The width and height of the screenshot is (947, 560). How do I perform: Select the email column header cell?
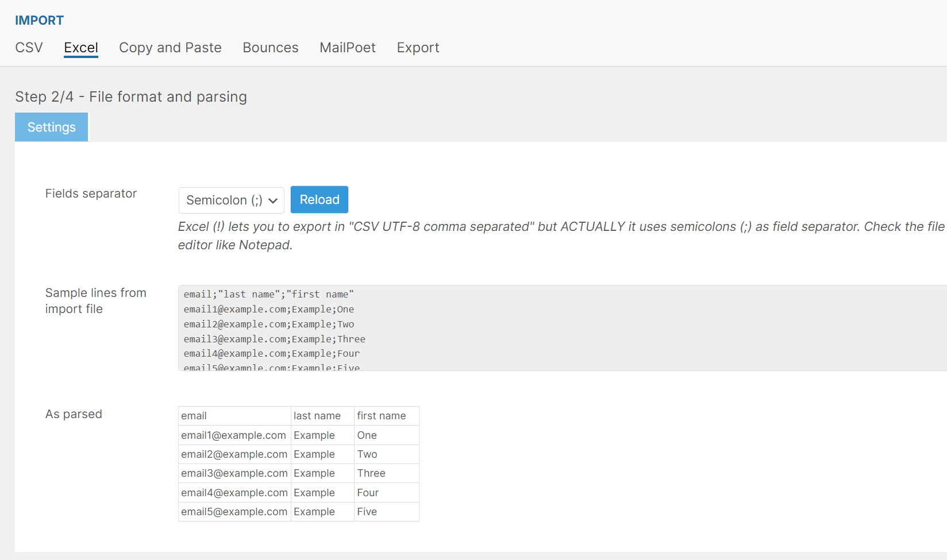(234, 415)
